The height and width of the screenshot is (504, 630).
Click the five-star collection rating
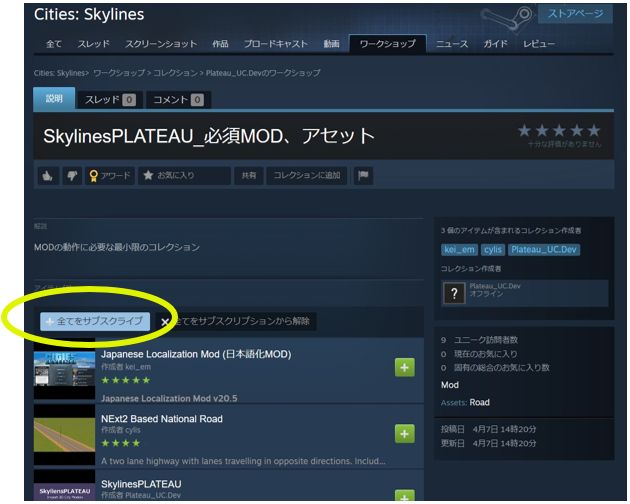559,131
